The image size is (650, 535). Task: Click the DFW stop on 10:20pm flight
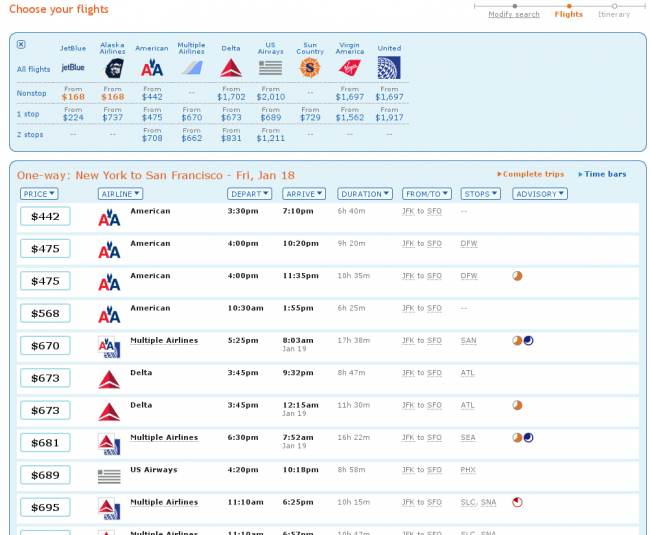pos(469,243)
